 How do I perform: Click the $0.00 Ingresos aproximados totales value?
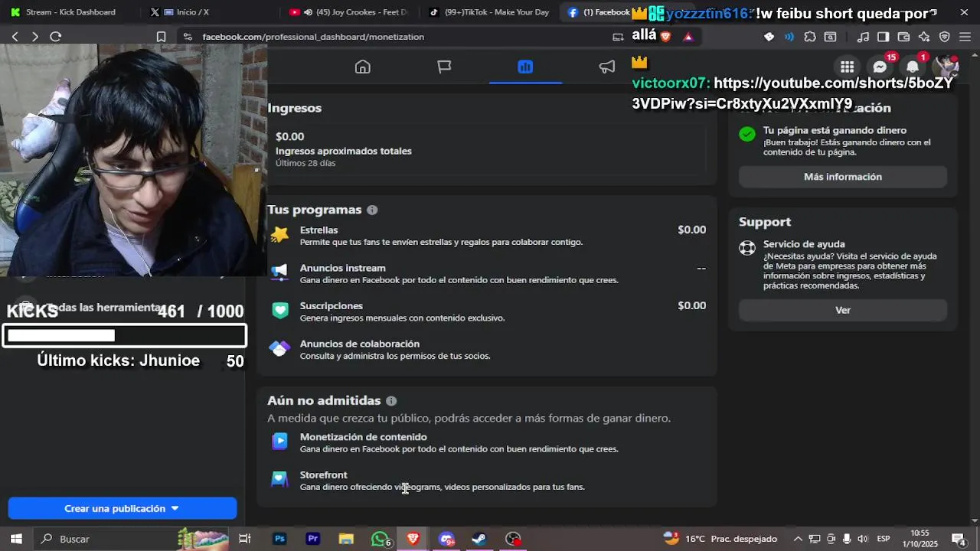click(290, 136)
